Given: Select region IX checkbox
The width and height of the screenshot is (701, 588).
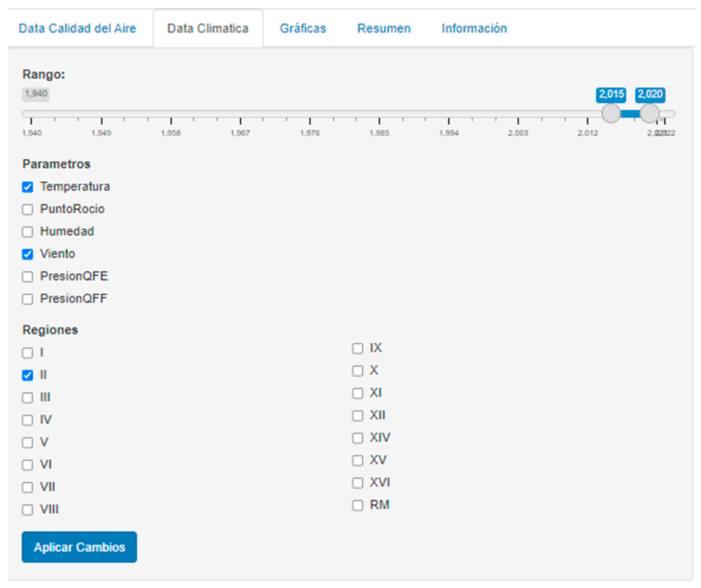Looking at the screenshot, I should point(358,348).
